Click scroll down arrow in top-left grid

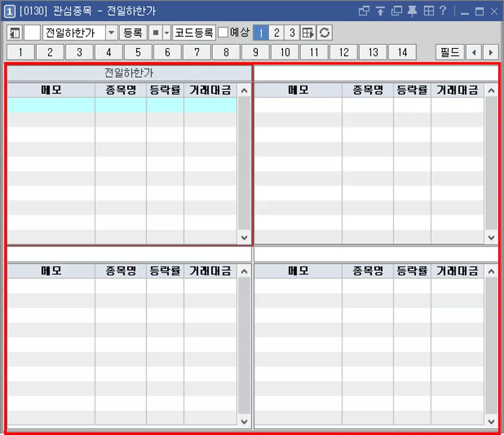(244, 238)
